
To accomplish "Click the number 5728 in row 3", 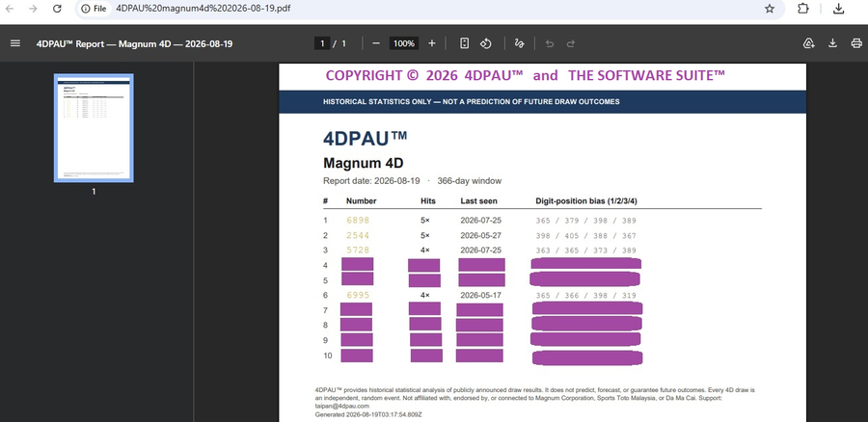I will (x=358, y=251).
